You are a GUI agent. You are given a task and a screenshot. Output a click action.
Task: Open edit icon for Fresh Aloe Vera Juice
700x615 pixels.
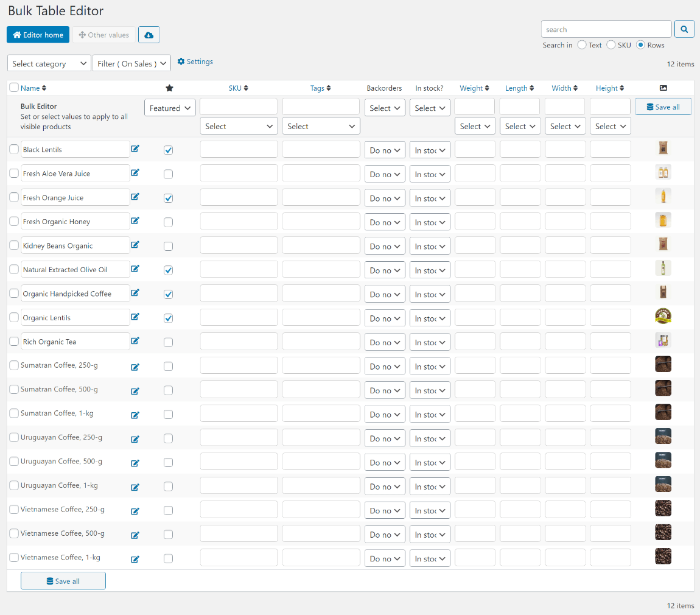(x=135, y=173)
